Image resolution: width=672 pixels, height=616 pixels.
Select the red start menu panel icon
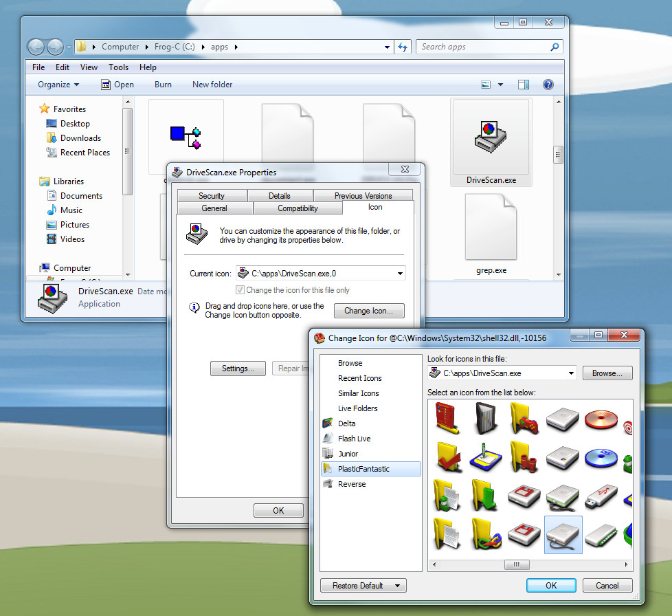447,417
